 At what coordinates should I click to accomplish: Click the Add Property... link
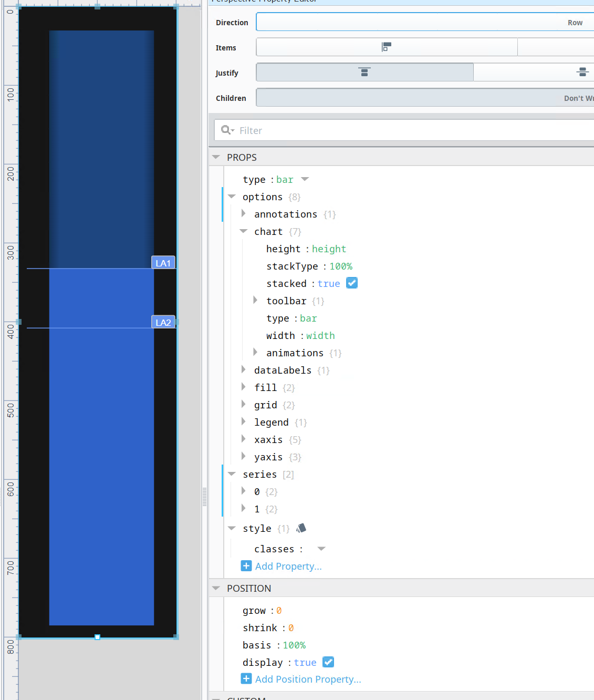288,566
